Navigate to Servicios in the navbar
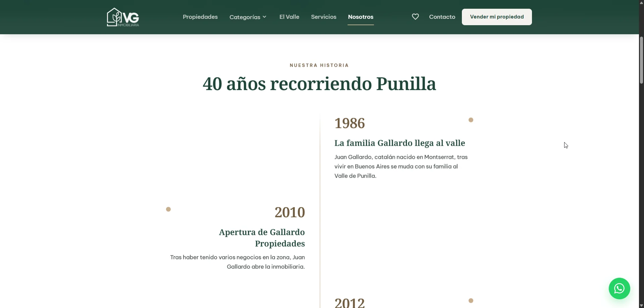The width and height of the screenshot is (644, 308). click(324, 17)
